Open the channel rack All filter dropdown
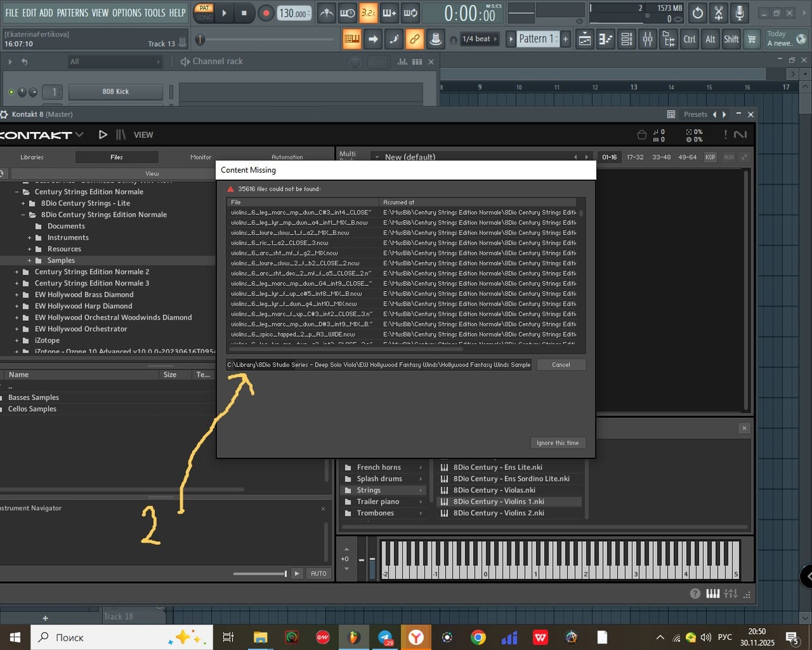812x650 pixels. 115,62
